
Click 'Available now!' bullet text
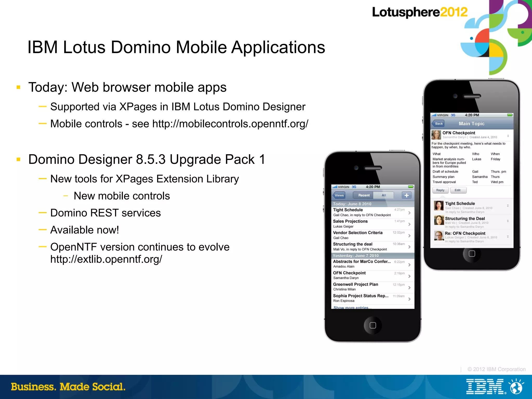pos(85,230)
